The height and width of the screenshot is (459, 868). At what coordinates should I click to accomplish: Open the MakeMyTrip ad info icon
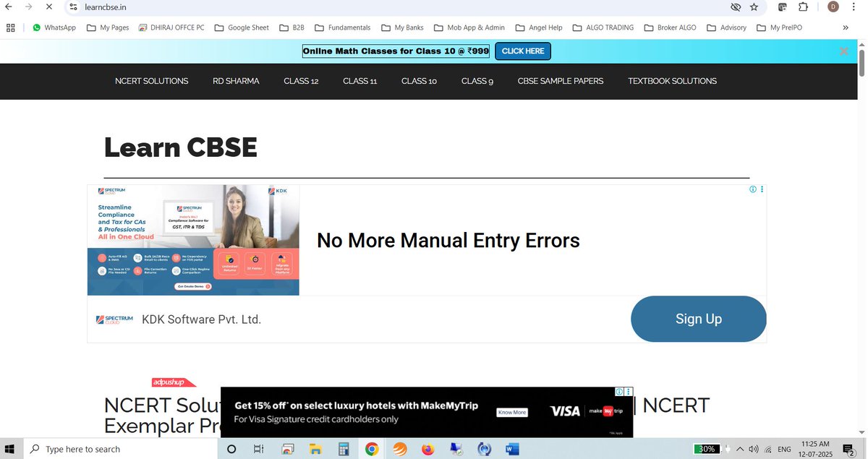coord(620,391)
